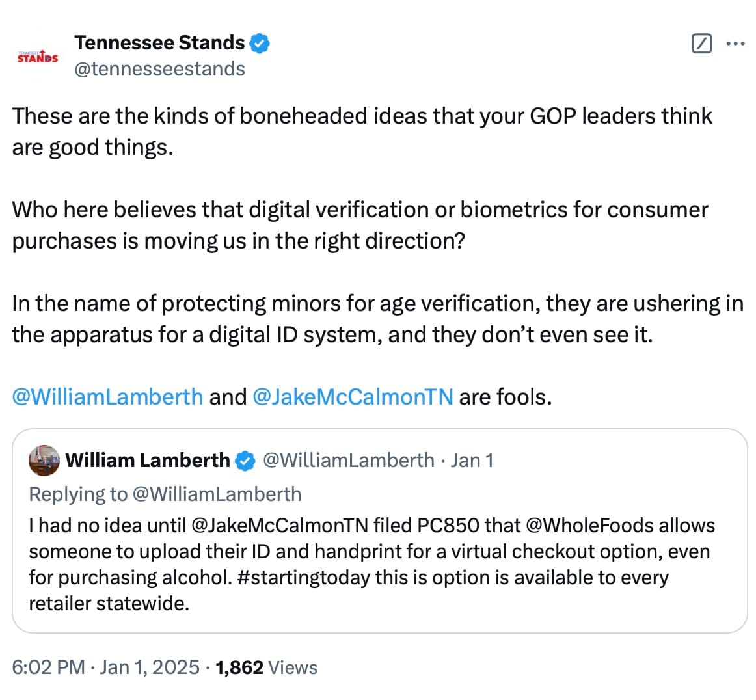Open the @tennesseestands handle
Image resolution: width=756 pixels, height=700 pixels.
[x=159, y=69]
